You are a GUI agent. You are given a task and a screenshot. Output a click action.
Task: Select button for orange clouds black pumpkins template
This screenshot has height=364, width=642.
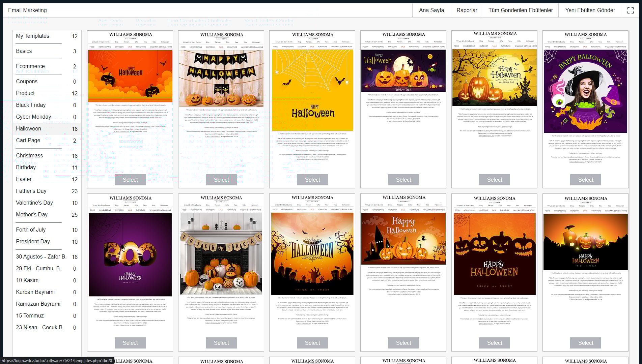click(x=130, y=180)
